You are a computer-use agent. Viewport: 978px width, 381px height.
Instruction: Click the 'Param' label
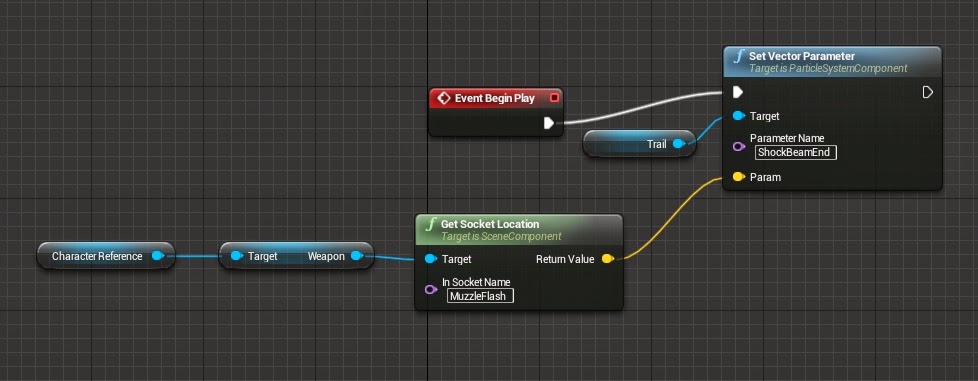(x=765, y=177)
